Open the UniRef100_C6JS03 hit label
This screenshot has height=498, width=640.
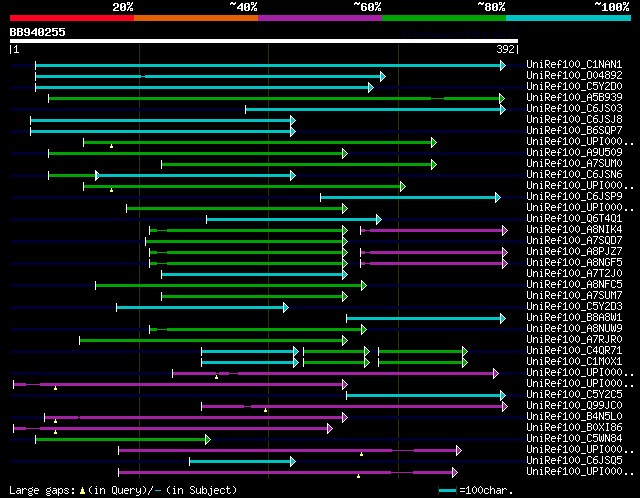click(x=574, y=108)
